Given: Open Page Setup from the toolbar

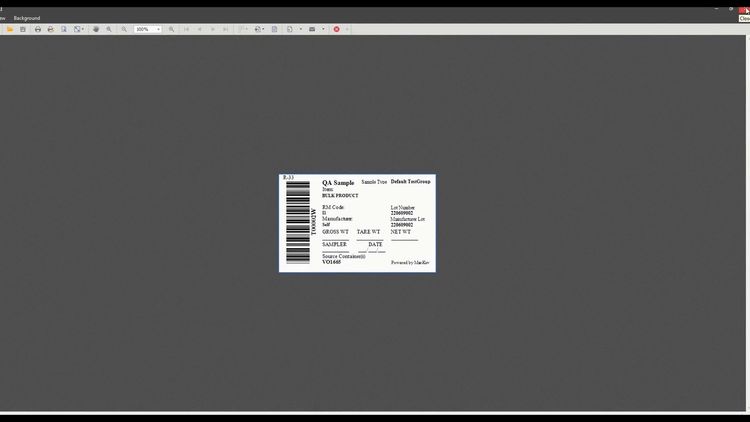Looking at the screenshot, I should [64, 29].
